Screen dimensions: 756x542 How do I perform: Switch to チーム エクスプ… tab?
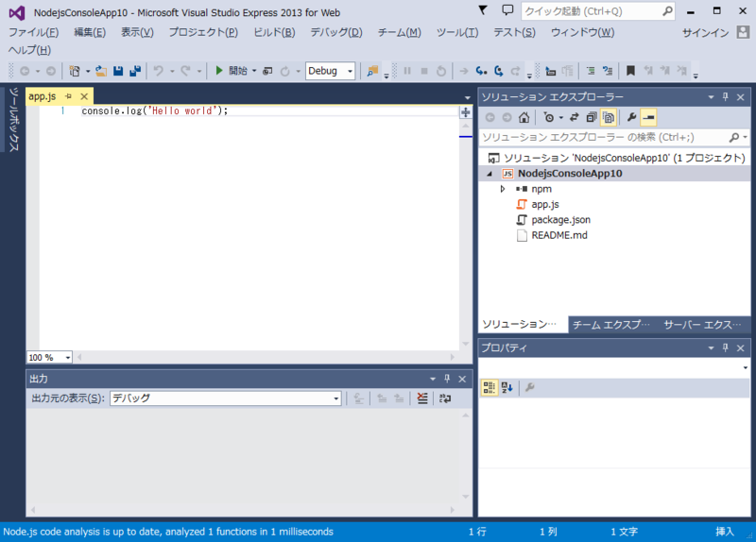pyautogui.click(x=611, y=325)
